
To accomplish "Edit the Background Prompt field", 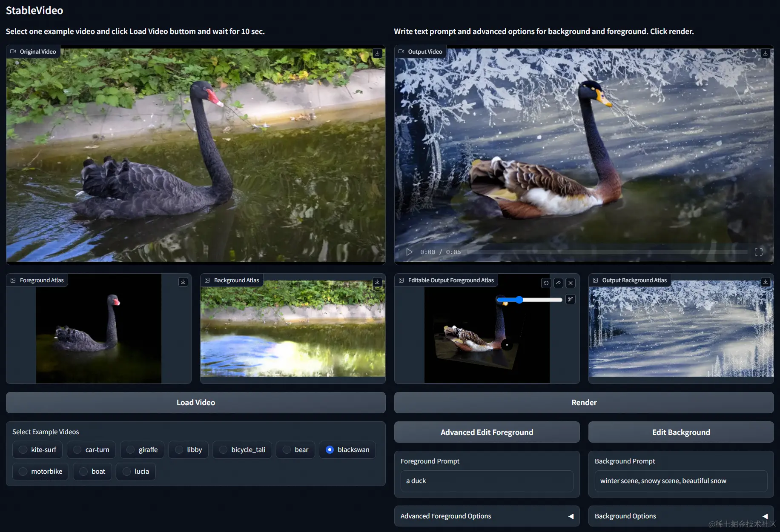I will click(x=681, y=481).
